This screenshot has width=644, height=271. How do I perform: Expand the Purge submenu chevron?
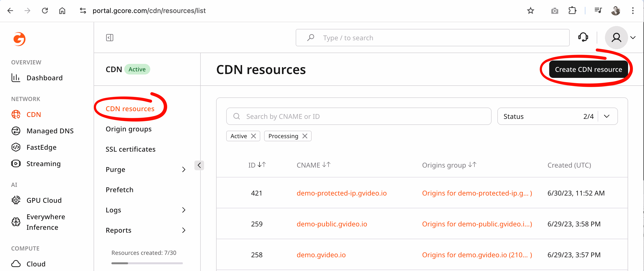point(184,169)
